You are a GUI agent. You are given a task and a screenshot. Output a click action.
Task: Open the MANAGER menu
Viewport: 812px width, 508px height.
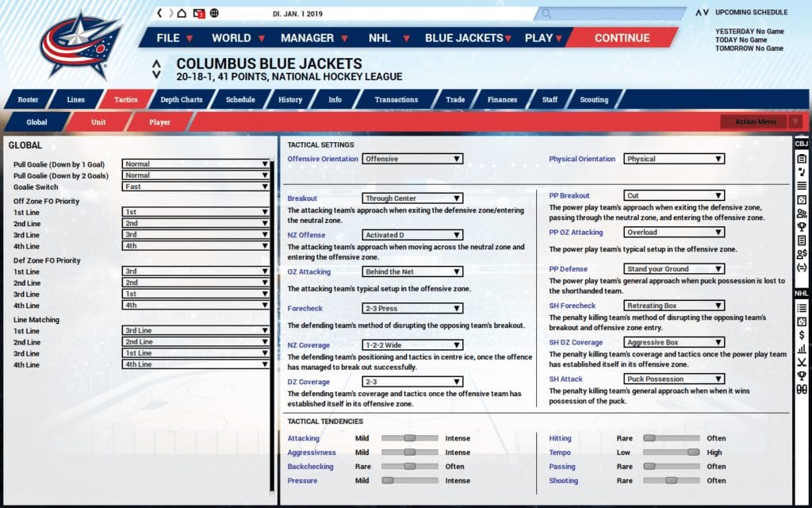(312, 38)
